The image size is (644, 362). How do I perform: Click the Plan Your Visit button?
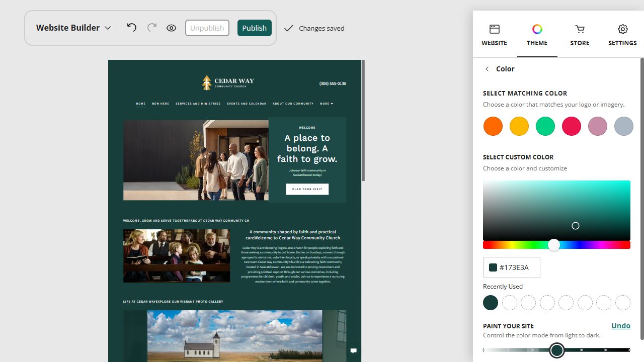[x=307, y=189]
